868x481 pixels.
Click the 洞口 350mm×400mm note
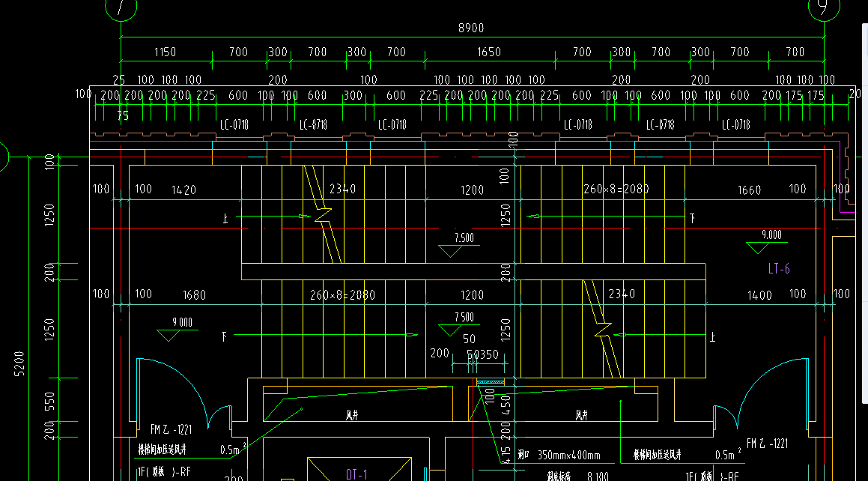click(559, 455)
